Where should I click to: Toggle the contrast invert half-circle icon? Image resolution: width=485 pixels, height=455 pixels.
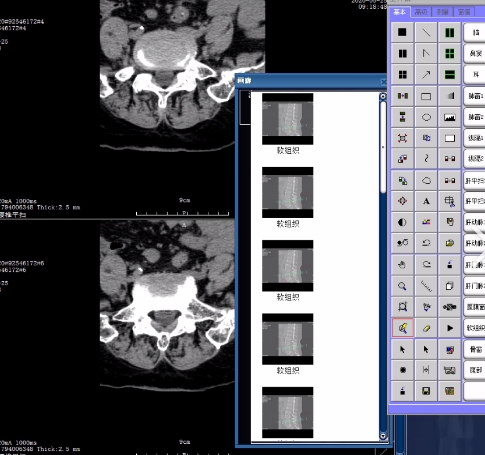pos(402,222)
